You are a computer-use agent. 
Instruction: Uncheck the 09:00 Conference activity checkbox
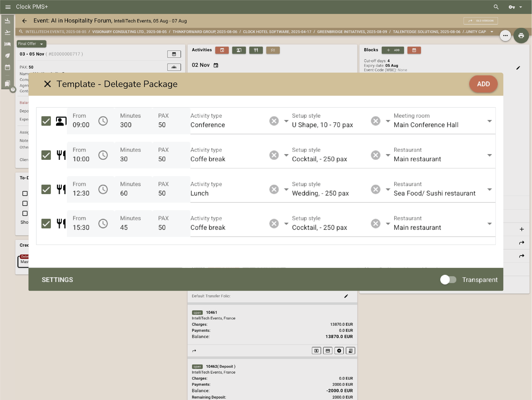tap(46, 121)
